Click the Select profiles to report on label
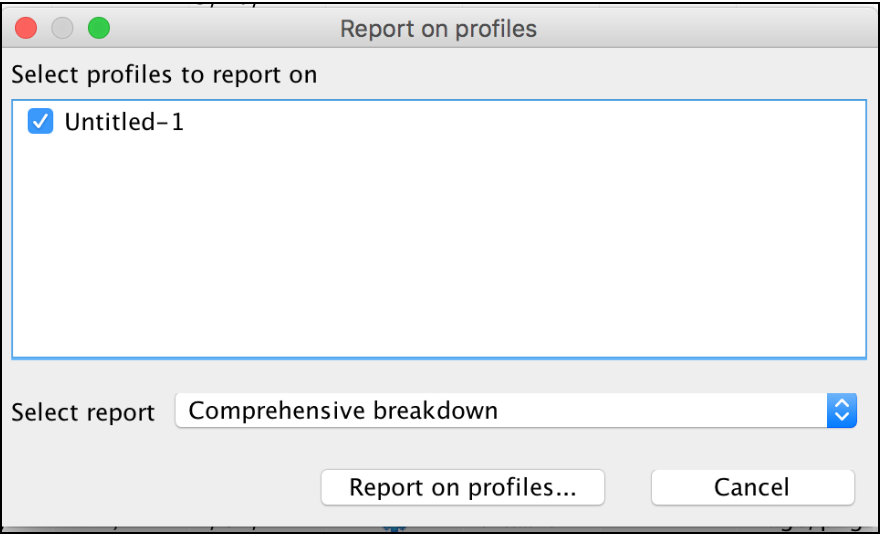The image size is (884, 534). coord(164,75)
